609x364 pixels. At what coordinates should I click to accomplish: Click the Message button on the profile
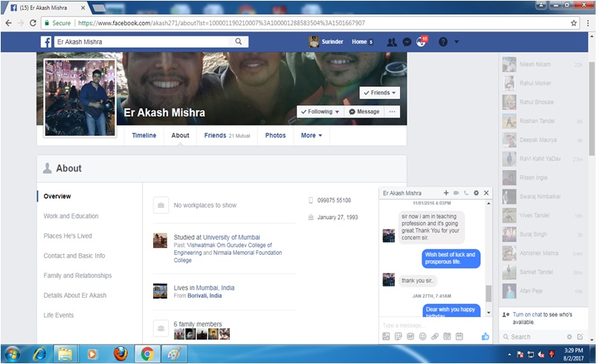[364, 111]
